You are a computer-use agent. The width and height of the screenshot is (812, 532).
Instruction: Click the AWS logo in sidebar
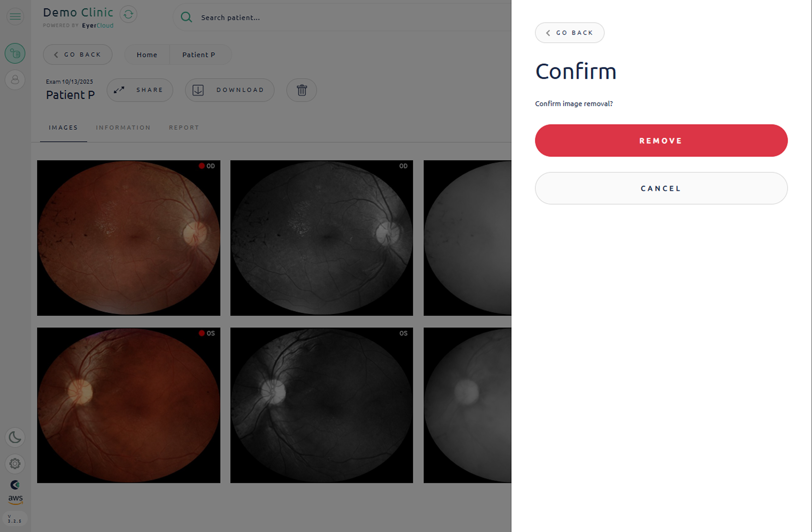(15, 499)
